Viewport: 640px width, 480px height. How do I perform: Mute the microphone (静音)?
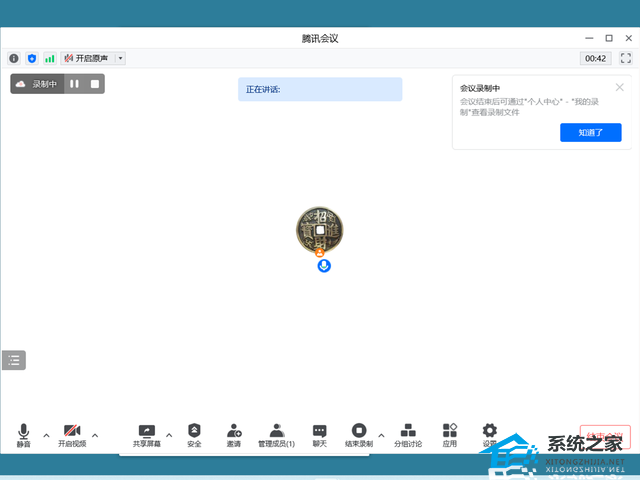24,435
